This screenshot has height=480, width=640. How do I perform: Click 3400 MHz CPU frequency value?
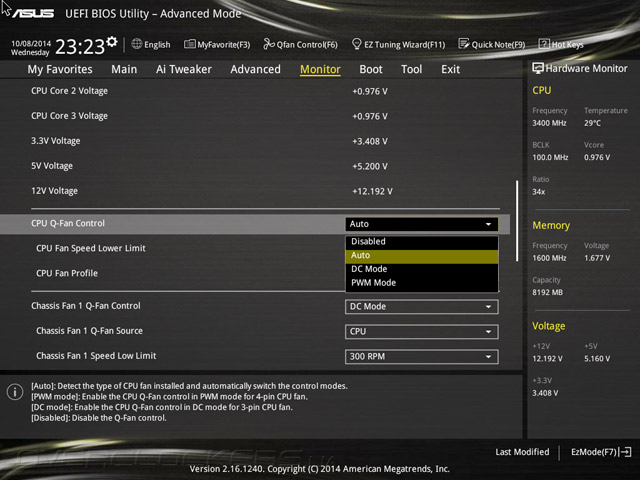click(x=549, y=123)
